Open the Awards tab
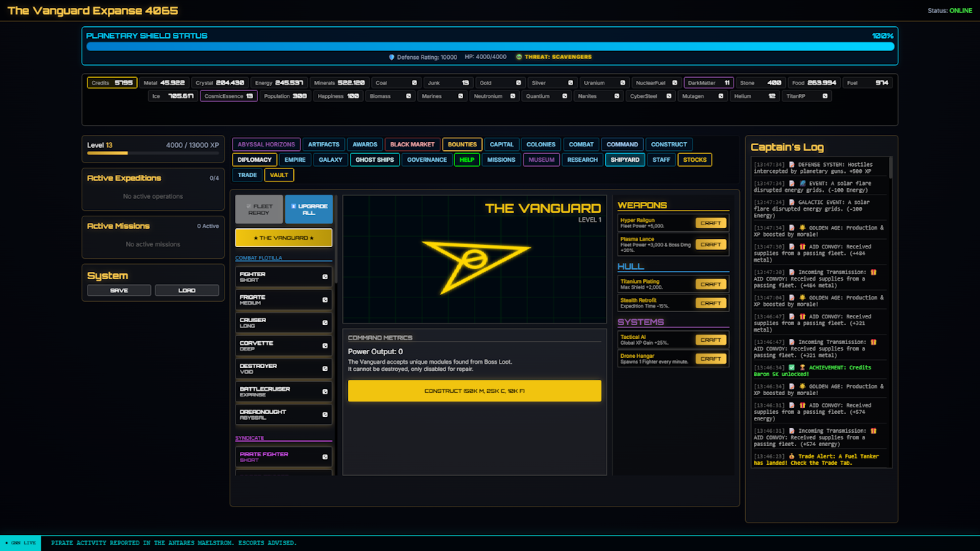 pos(365,144)
